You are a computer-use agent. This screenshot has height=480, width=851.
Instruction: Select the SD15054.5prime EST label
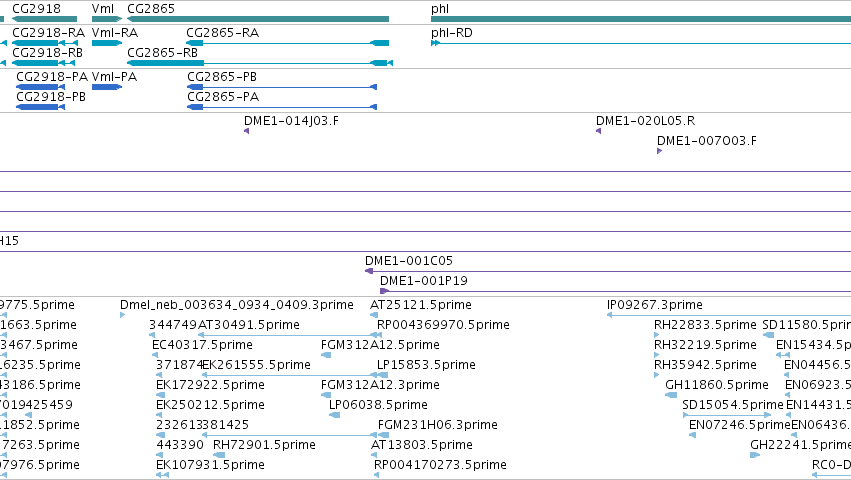(x=733, y=405)
